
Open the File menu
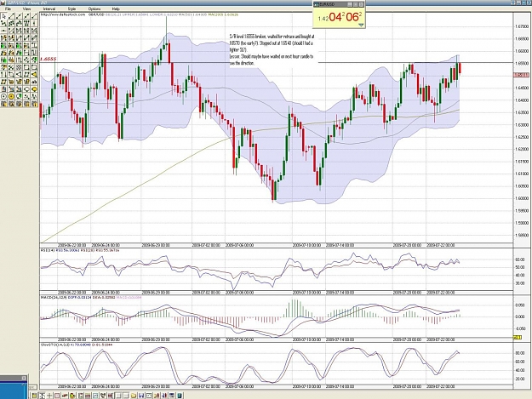point(8,9)
